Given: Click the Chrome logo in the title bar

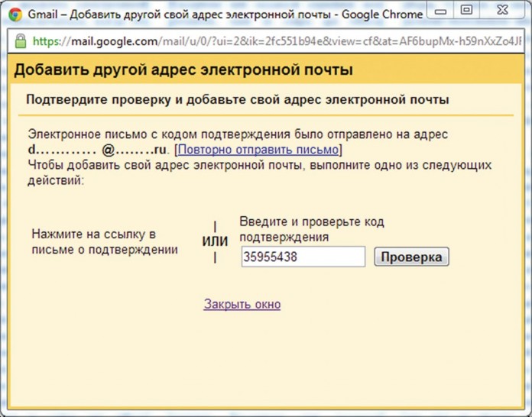Looking at the screenshot, I should (15, 15).
